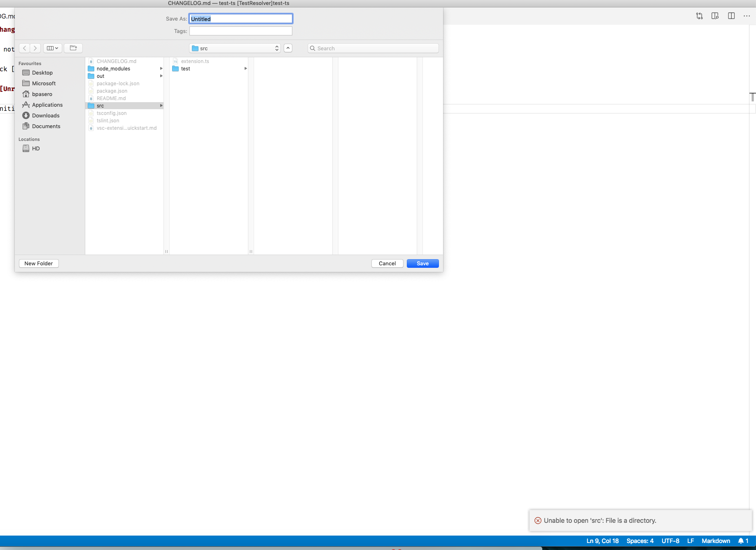Open the More Actions ellipsis menu

747,16
